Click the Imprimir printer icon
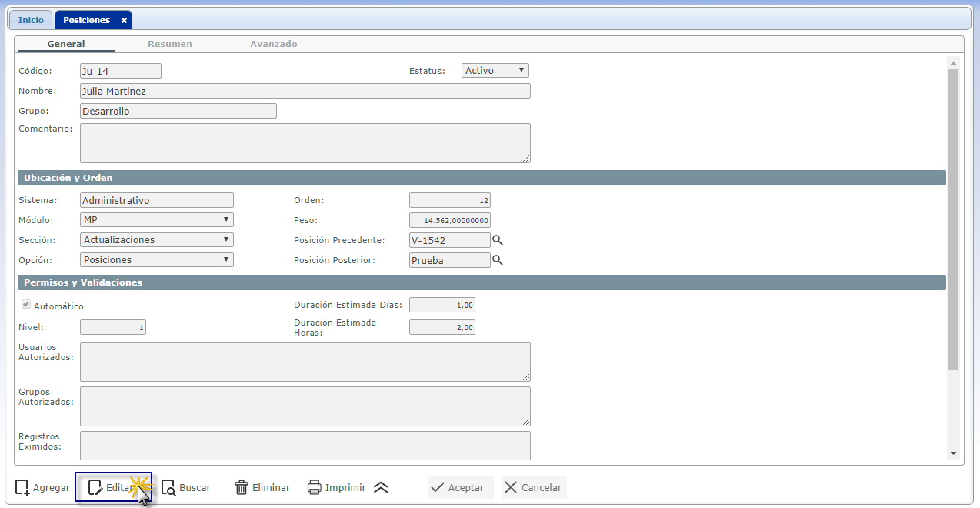Viewport: 980px width, 508px height. [314, 487]
